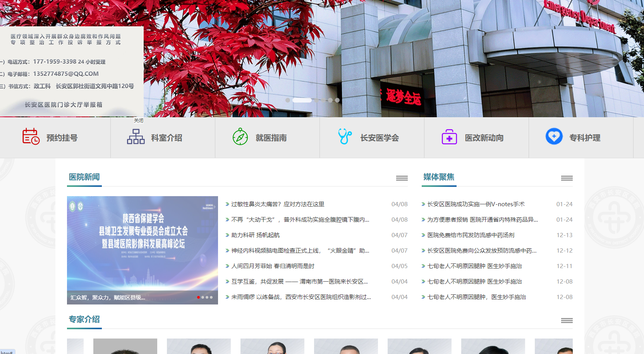
Task: Select the last news slideshow dot
Action: point(211,298)
